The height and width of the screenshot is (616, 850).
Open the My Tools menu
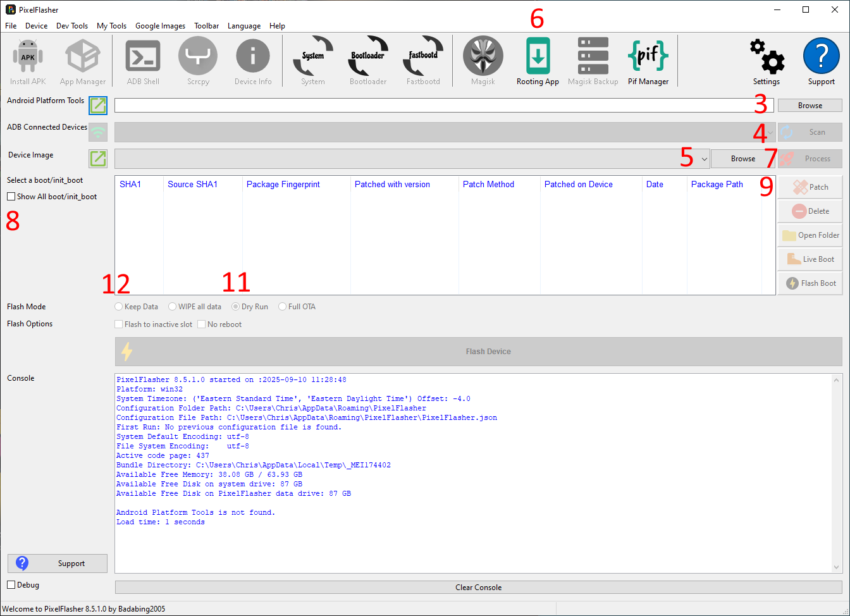tap(111, 26)
